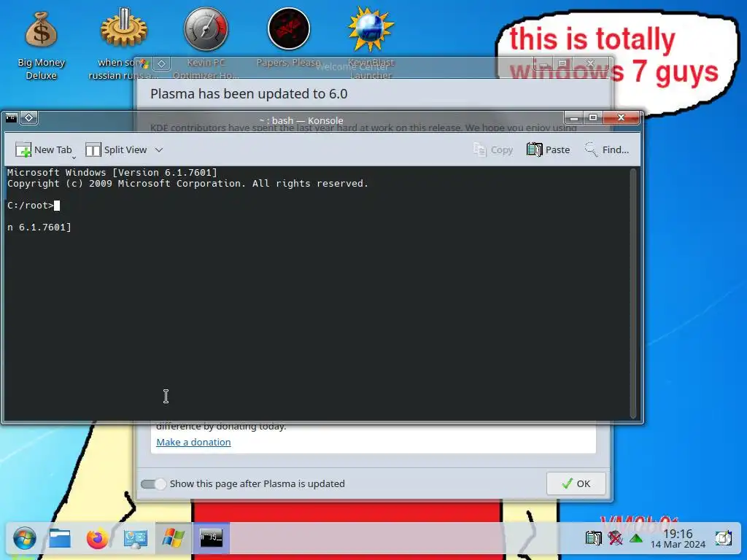747x560 pixels.
Task: Click the show desktop tray icon
Action: [723, 538]
